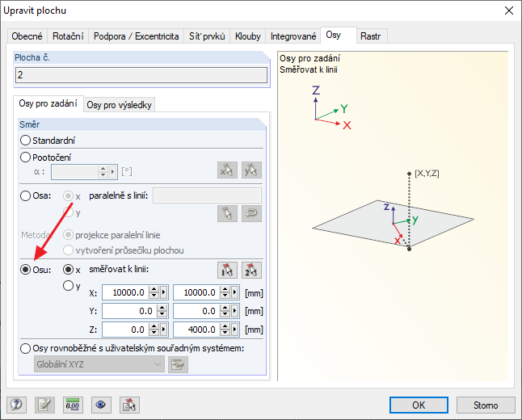522x420 pixels.
Task: Expand arrow menu of second X 10000.0 field
Action: (x=234, y=292)
